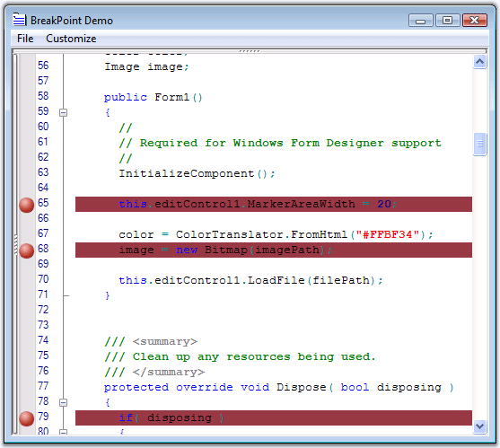Screen dimensions: 500x448
Task: Click the scroll up arrow of the vertical scrollbar
Action: 480,62
